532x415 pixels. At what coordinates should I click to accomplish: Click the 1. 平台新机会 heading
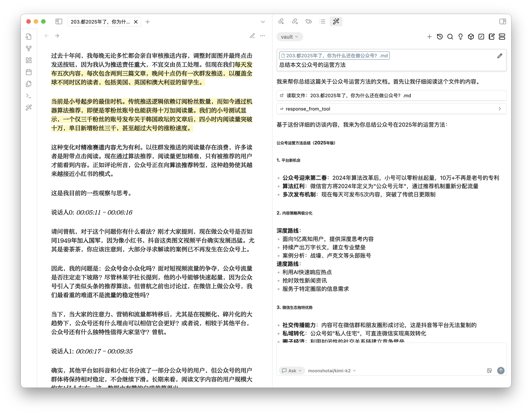pos(288,160)
